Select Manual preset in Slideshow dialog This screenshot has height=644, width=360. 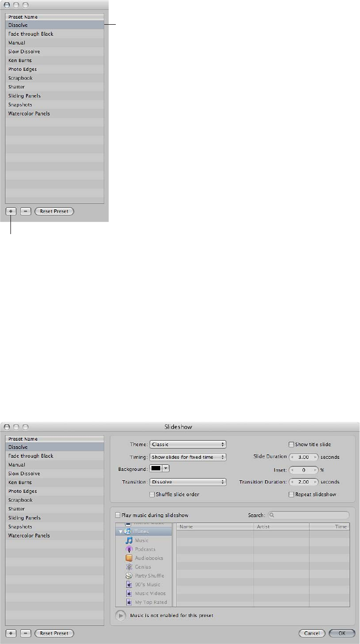[54, 464]
